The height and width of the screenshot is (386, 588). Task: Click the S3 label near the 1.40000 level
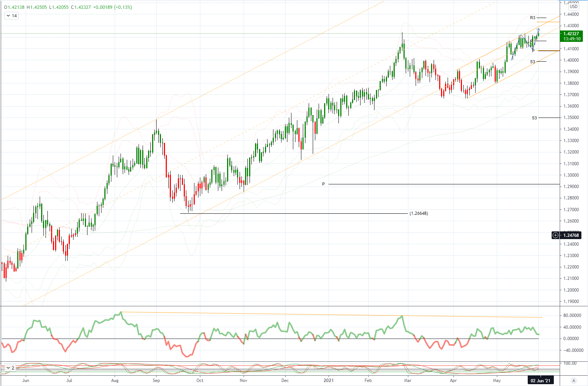pyautogui.click(x=533, y=62)
